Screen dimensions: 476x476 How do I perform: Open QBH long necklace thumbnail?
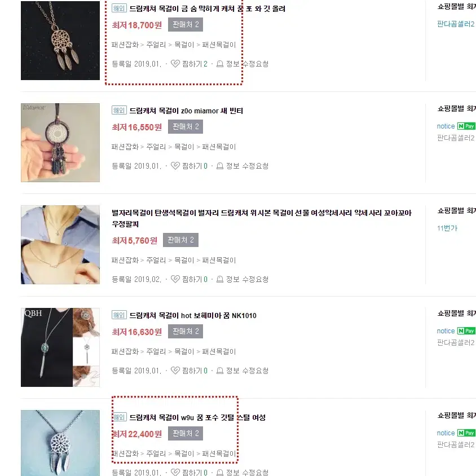(60, 347)
